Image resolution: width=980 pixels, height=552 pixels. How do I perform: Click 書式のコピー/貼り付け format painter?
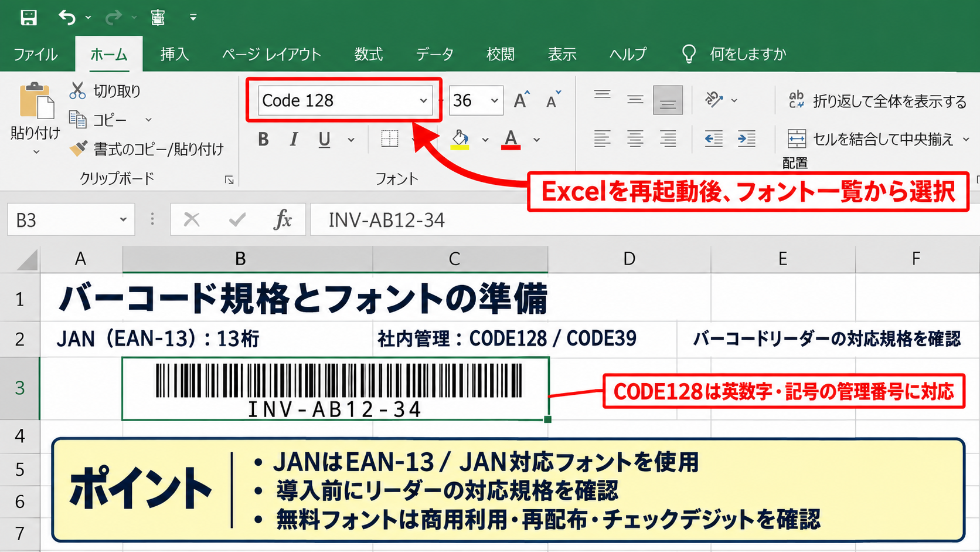point(146,149)
